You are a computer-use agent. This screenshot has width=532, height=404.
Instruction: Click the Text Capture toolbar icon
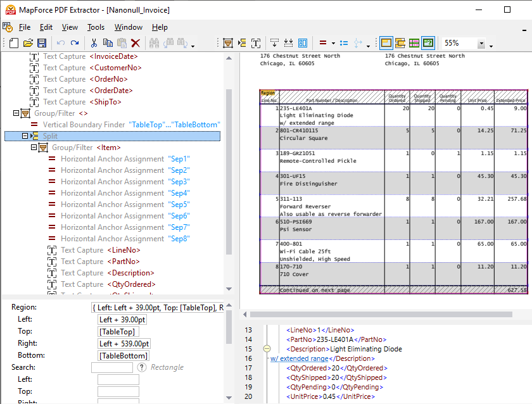pyautogui.click(x=256, y=43)
